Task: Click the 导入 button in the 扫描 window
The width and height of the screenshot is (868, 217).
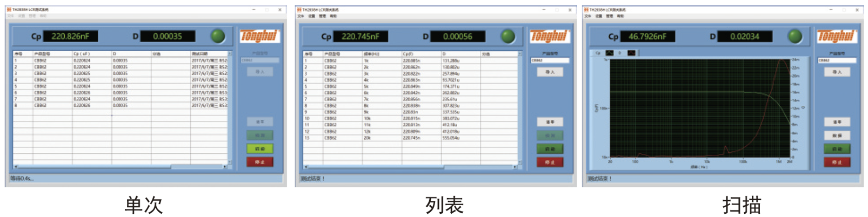Action: coord(837,72)
